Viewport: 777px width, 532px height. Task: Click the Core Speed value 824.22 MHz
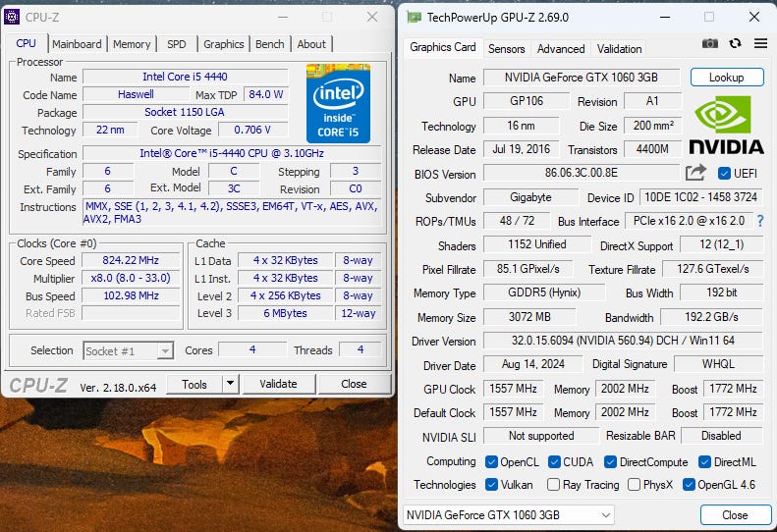pyautogui.click(x=131, y=260)
